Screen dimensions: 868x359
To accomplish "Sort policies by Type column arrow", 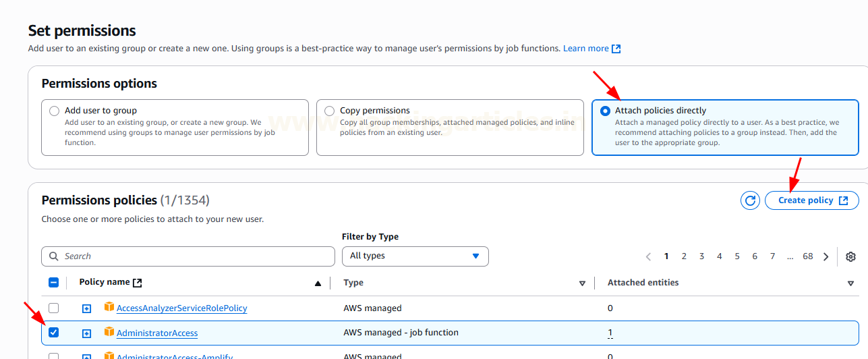I will point(582,283).
